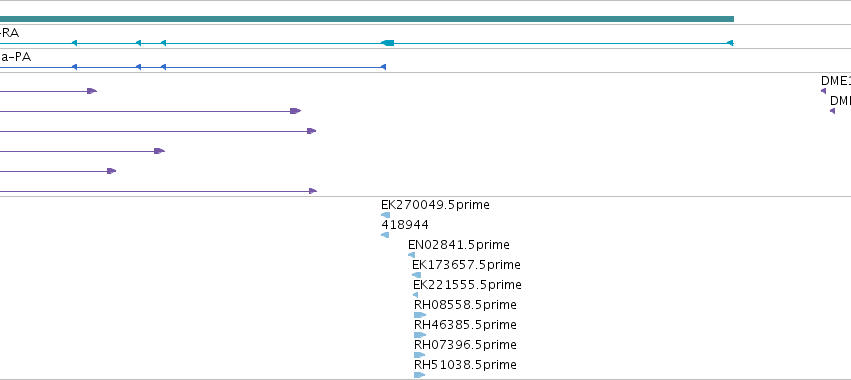Click the RH07396.5prime EST arrow glyph

(420, 355)
